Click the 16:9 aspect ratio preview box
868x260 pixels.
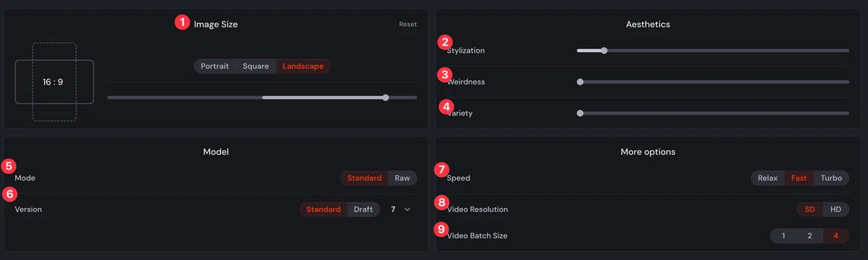54,82
